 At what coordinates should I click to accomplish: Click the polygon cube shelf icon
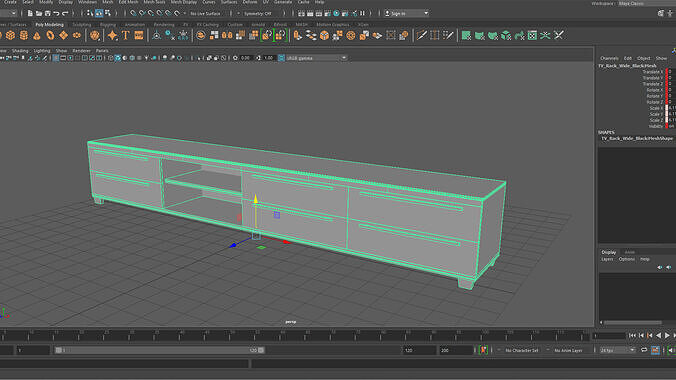click(10, 35)
